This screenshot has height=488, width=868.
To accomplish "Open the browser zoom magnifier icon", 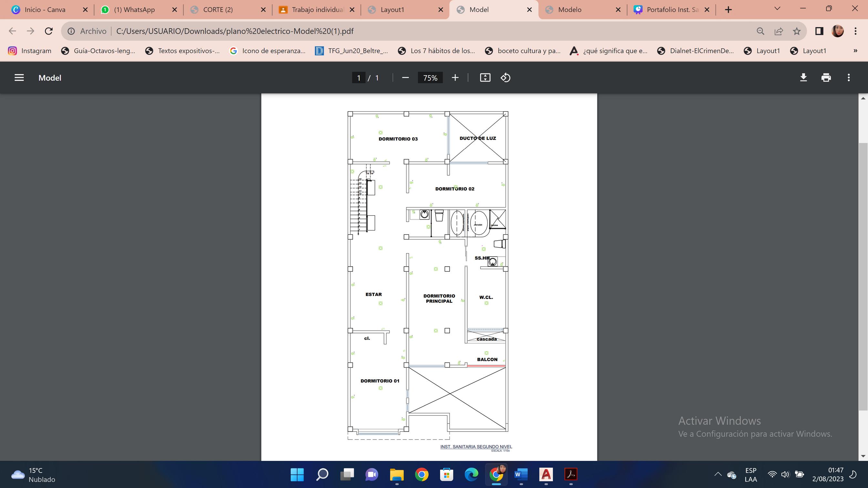I will pyautogui.click(x=760, y=31).
